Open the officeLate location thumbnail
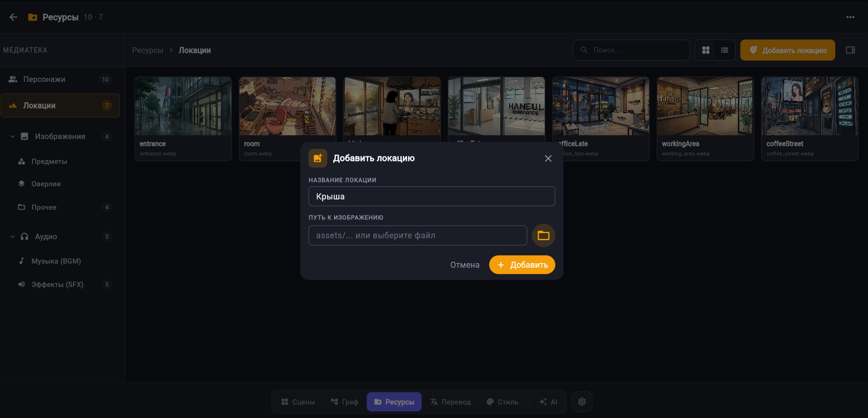 click(x=601, y=106)
